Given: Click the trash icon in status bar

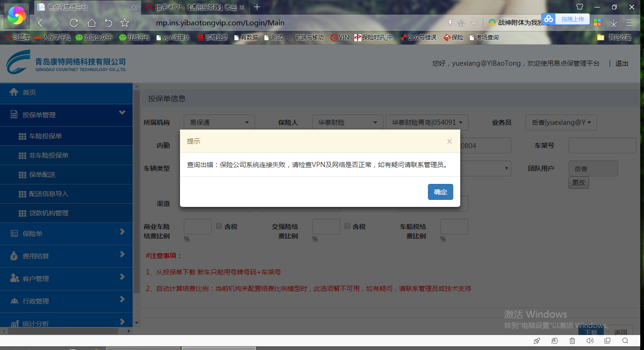Looking at the screenshot, I should (572, 341).
